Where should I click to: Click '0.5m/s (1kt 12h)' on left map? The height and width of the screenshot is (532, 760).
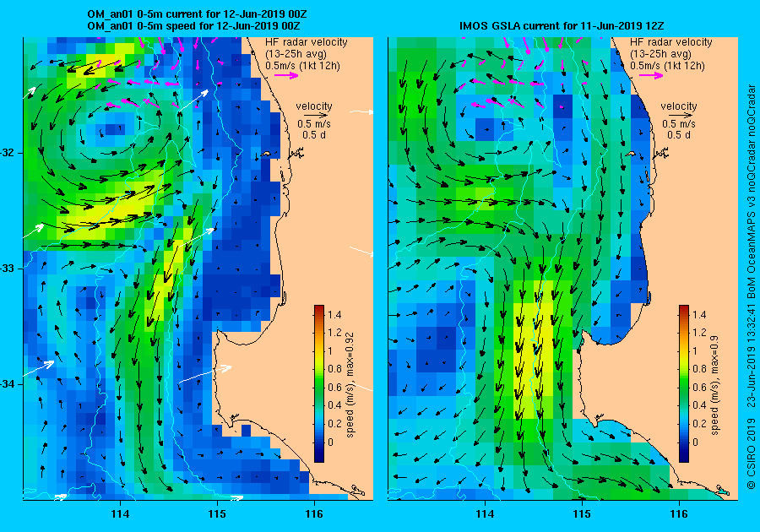[x=302, y=65]
